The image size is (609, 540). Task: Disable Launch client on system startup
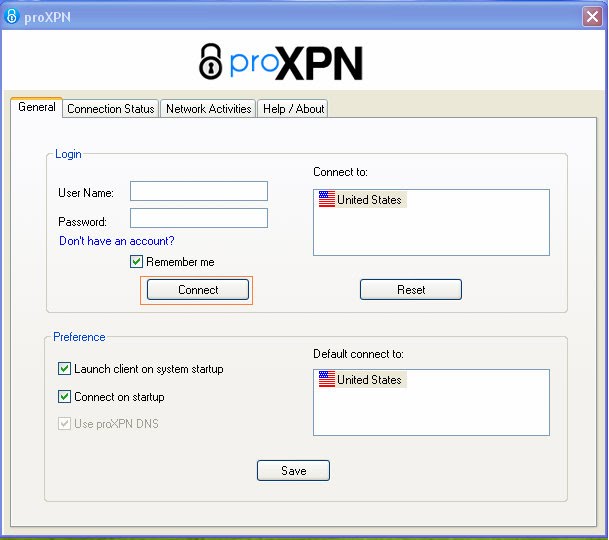pos(65,369)
